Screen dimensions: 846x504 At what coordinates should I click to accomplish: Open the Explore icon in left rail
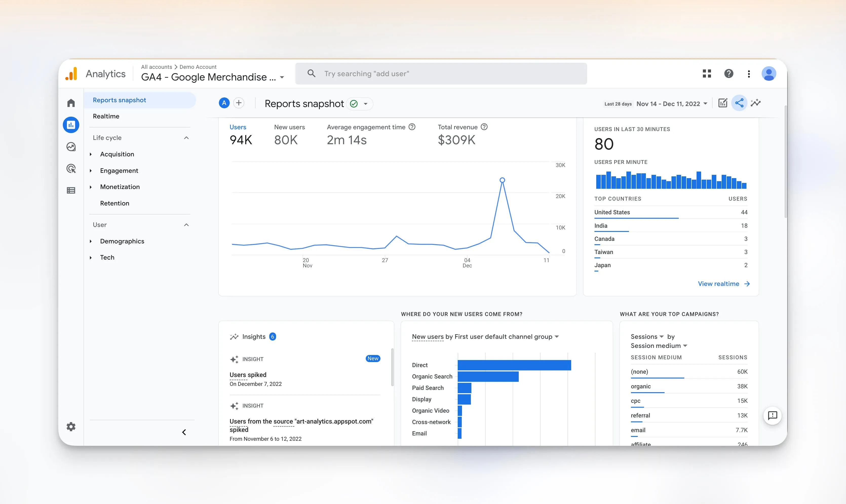coord(71,147)
